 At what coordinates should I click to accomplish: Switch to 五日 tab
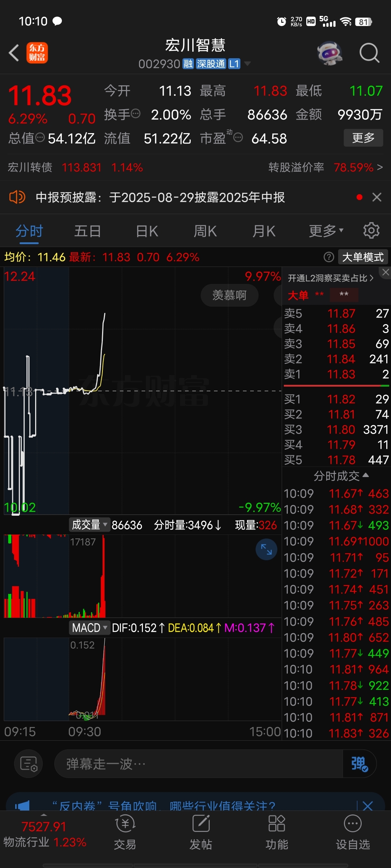point(88,230)
